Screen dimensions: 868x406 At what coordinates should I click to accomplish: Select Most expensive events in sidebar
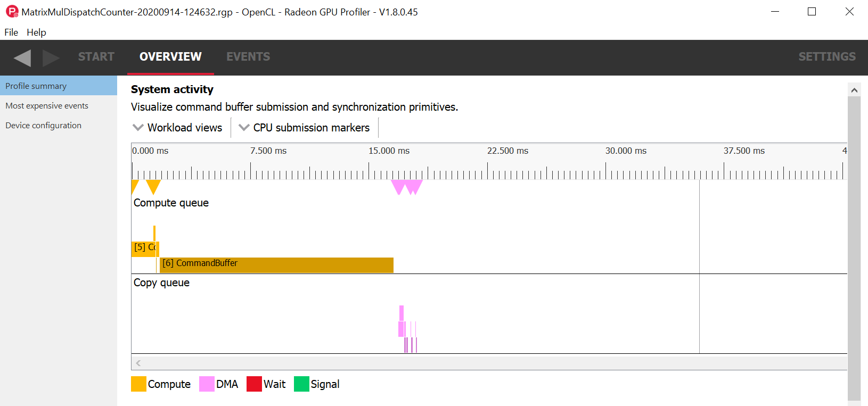pos(47,106)
